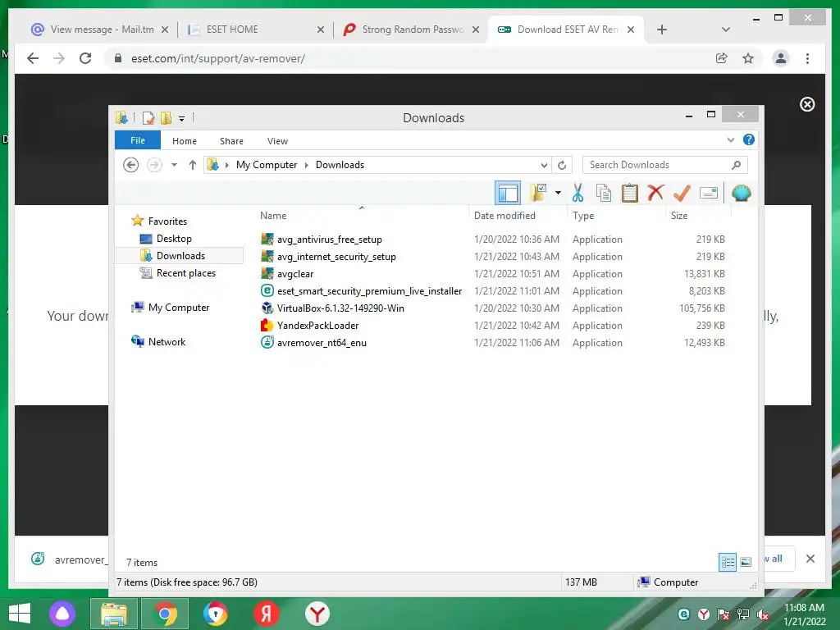Click the folder options icon with checkmark

[538, 193]
